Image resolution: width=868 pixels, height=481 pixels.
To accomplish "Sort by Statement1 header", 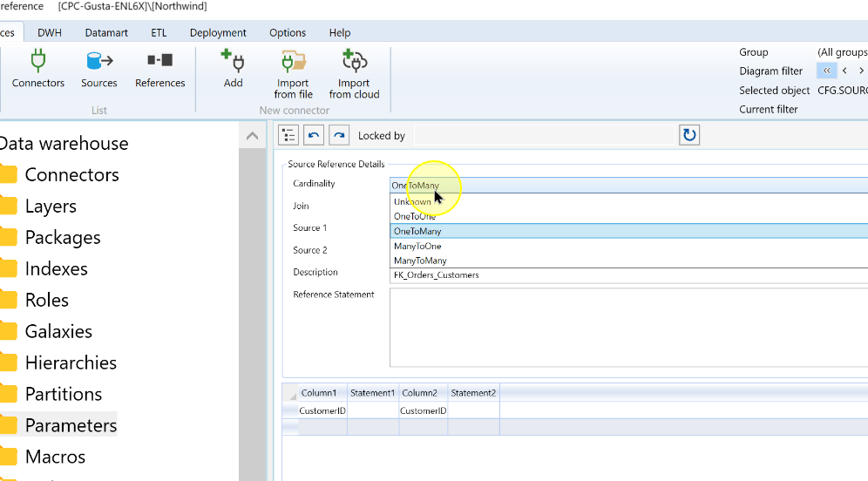I will click(373, 393).
